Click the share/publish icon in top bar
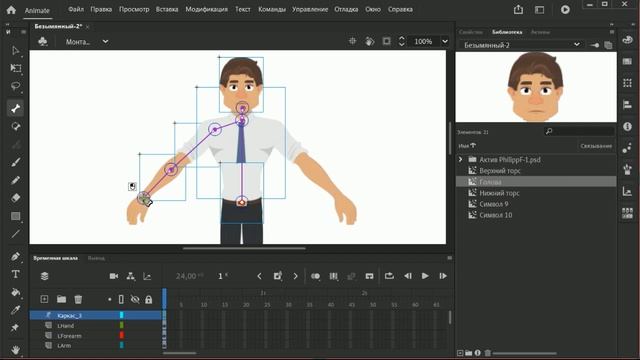This screenshot has width=640, height=360. [x=518, y=9]
